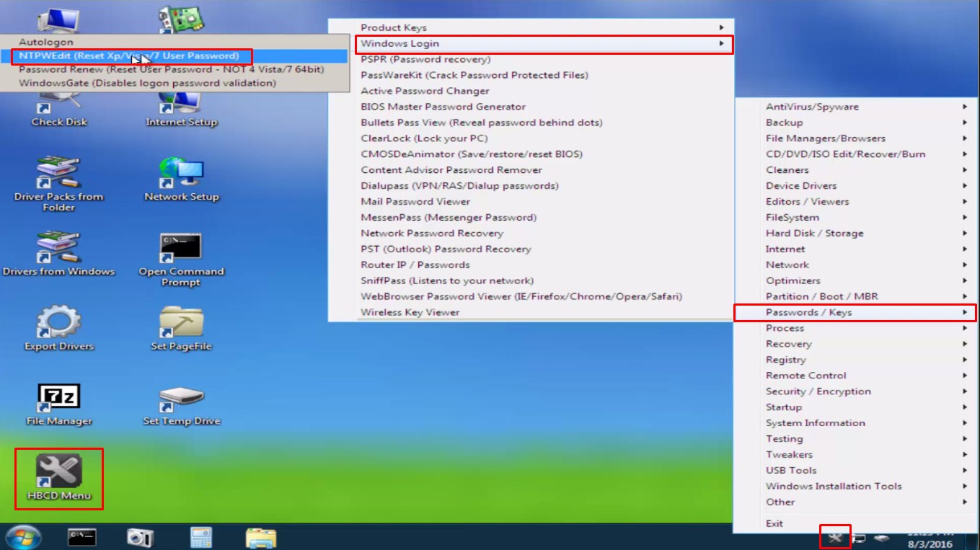Open the Windows Start button
980x550 pixels.
[x=23, y=537]
